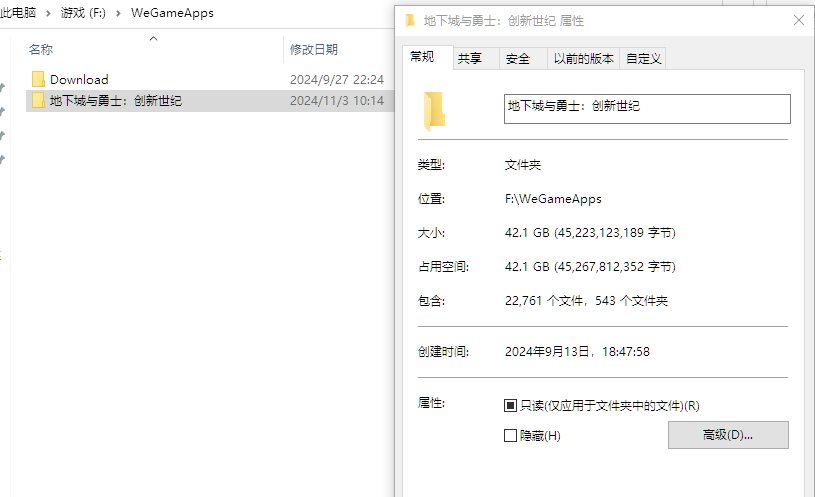Screen dimensions: 815x497
Task: Click the 地下城与勇士：创新世纪 folder icon in file list
Action: coord(38,100)
